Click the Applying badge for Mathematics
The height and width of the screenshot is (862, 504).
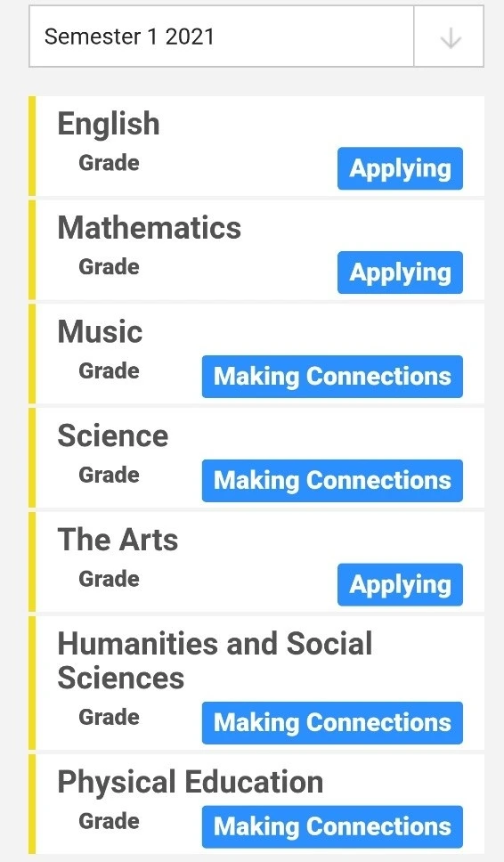coord(400,272)
